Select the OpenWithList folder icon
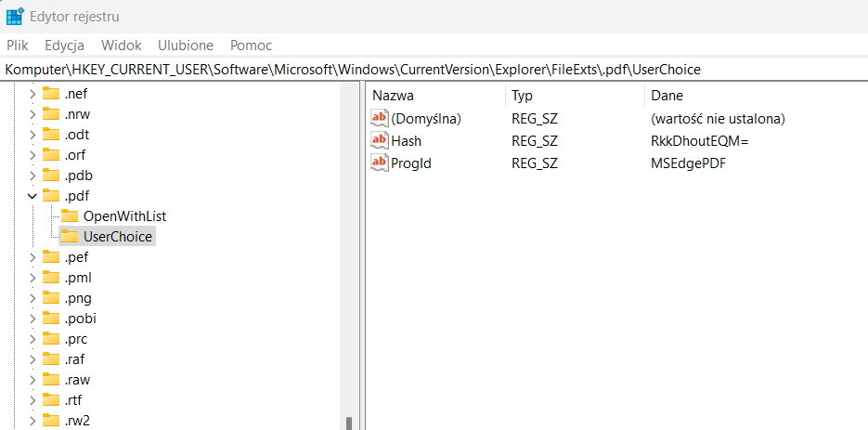The width and height of the screenshot is (868, 430). click(x=70, y=216)
